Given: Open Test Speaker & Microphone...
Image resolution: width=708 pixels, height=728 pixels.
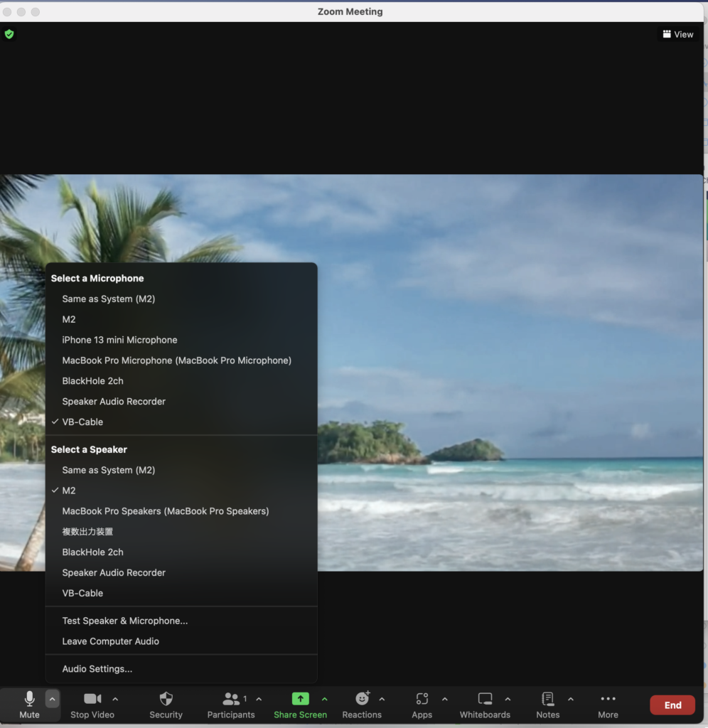Looking at the screenshot, I should (x=181, y=621).
